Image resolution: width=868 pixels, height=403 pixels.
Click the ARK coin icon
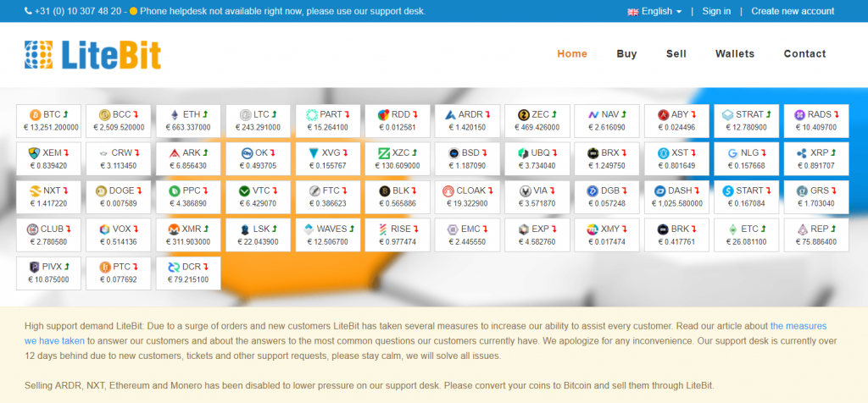pos(175,153)
